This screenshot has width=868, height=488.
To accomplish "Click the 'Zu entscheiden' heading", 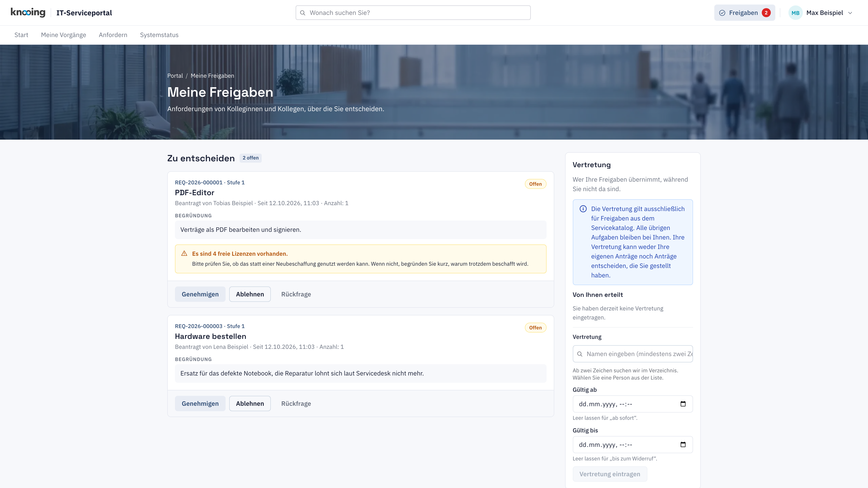I will (201, 158).
